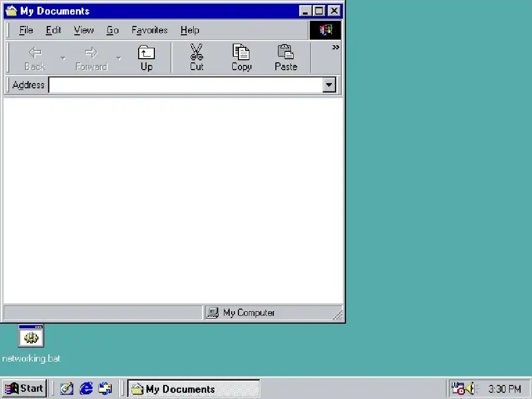
Task: Close the My Documents window
Action: (x=334, y=11)
